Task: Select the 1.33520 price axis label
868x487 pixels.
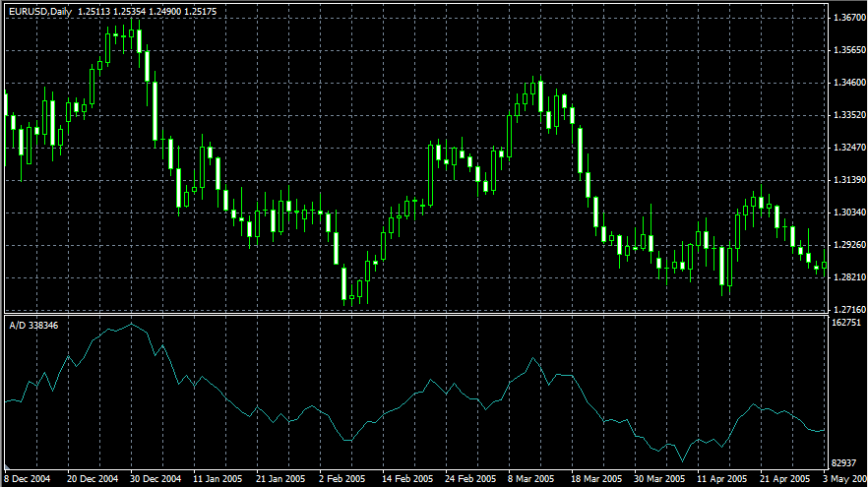Action: tap(849, 115)
